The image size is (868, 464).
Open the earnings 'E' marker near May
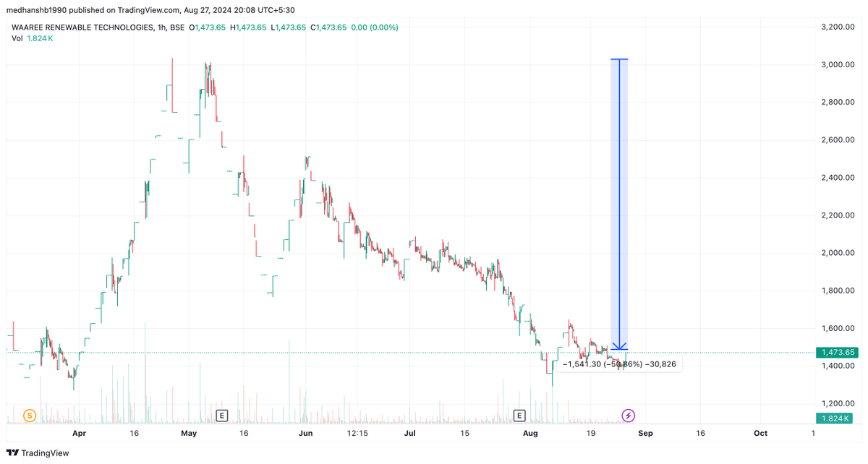pyautogui.click(x=222, y=415)
